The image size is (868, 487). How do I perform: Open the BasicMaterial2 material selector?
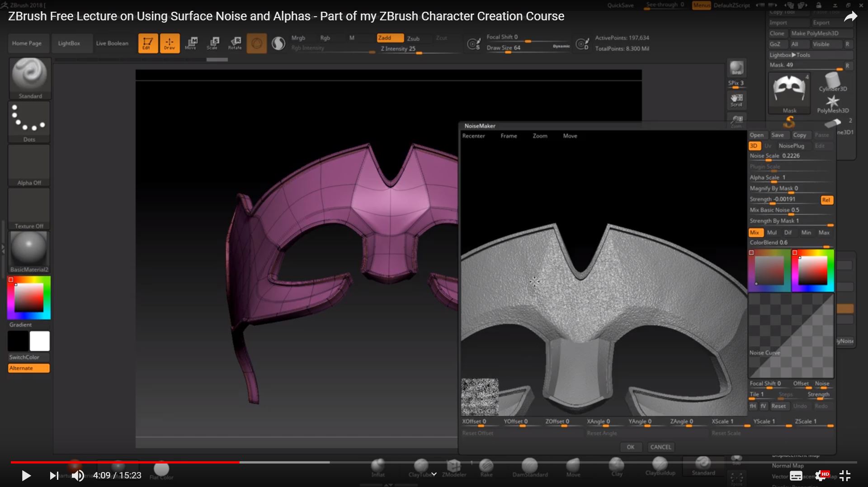point(29,252)
